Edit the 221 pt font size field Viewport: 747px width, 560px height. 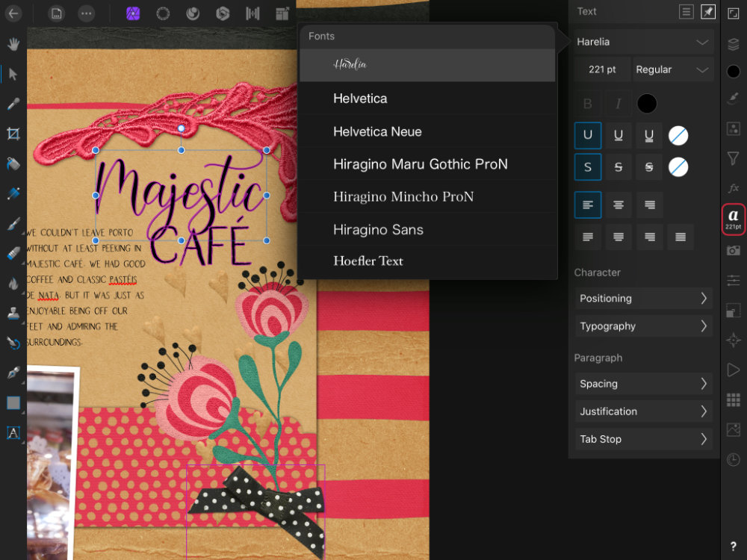[x=602, y=69]
